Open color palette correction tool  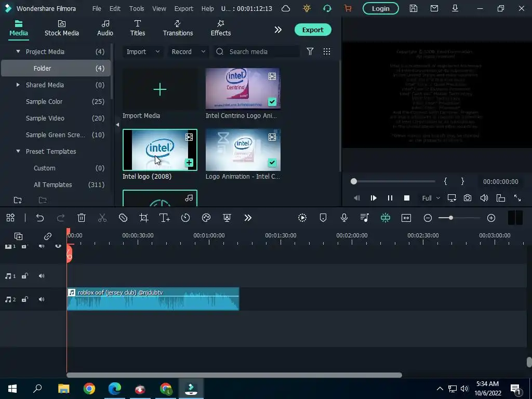click(x=206, y=218)
